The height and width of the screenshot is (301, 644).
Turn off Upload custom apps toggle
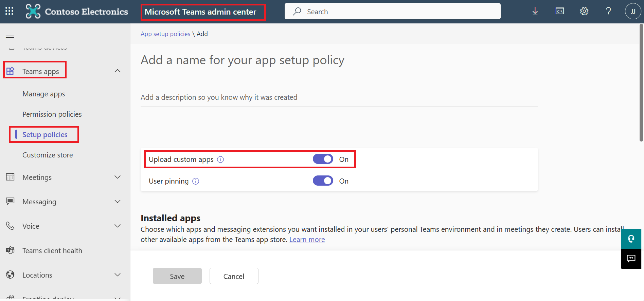click(x=323, y=159)
